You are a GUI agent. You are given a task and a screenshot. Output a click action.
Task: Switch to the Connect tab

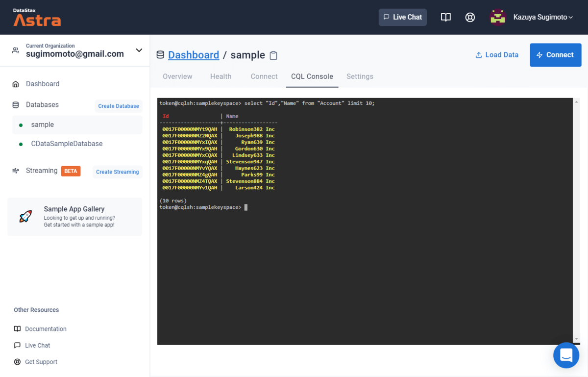(264, 76)
